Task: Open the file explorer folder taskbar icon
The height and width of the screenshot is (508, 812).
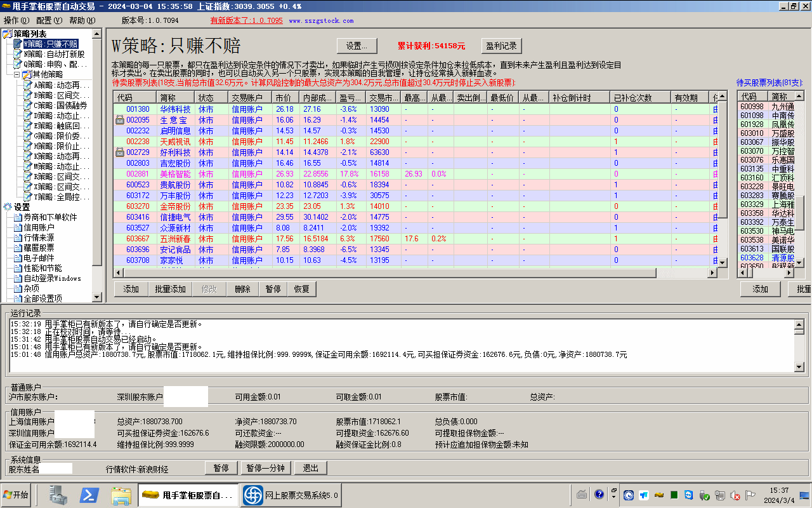Action: click(x=121, y=495)
